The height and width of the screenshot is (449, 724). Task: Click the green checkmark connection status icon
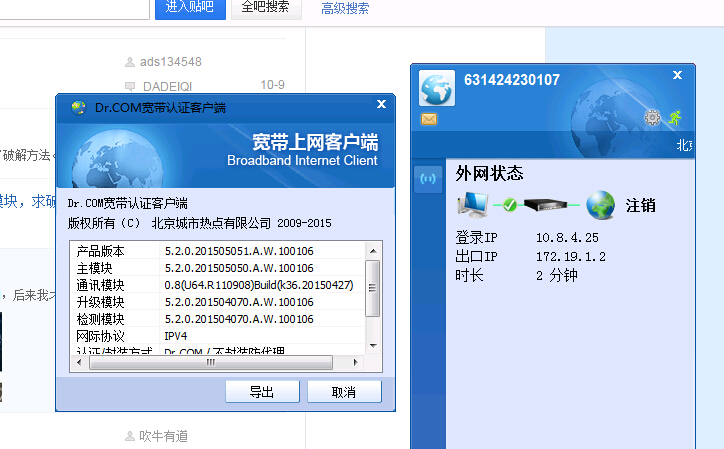pos(509,205)
